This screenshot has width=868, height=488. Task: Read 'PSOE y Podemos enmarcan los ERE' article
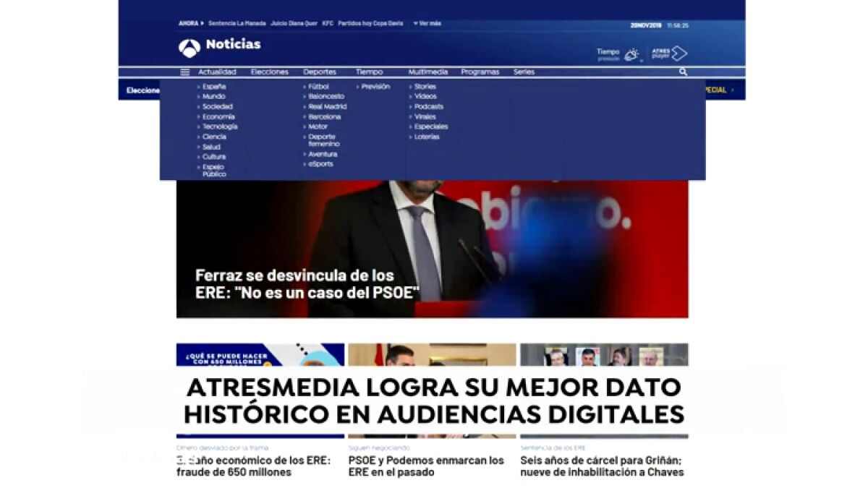pos(426,466)
